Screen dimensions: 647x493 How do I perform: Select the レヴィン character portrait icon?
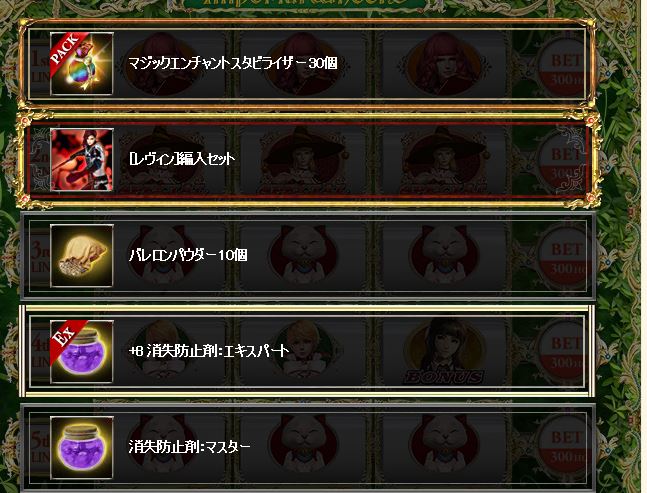pos(82,160)
